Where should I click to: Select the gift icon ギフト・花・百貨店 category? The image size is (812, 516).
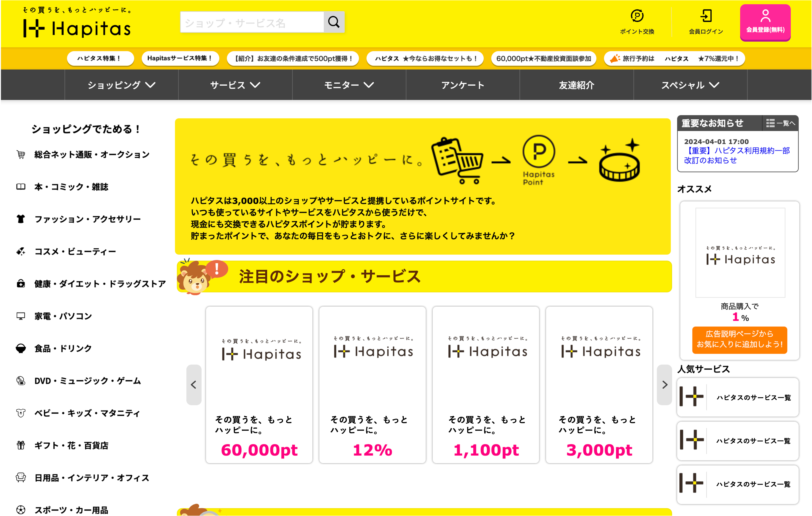[62, 445]
